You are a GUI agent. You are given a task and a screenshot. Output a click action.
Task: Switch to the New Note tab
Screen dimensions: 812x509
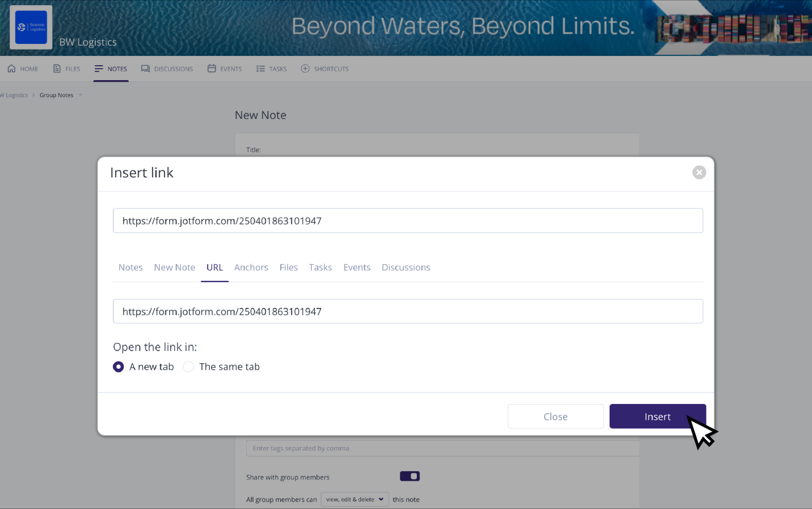click(174, 267)
